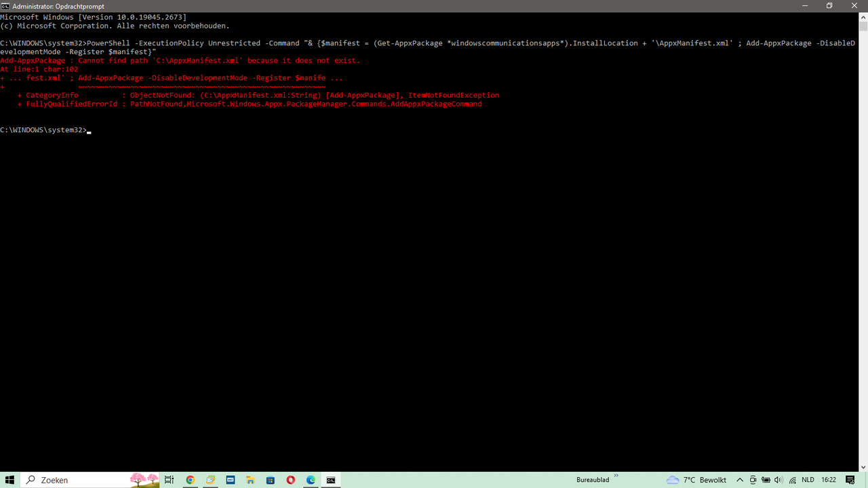Open Microsoft Store from the taskbar
Image resolution: width=868 pixels, height=488 pixels.
pos(271,480)
